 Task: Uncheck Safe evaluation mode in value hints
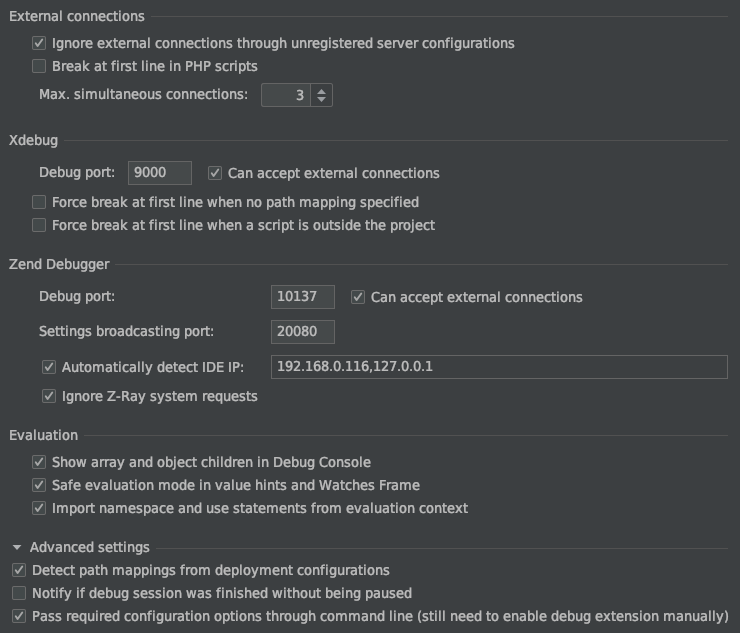(39, 485)
